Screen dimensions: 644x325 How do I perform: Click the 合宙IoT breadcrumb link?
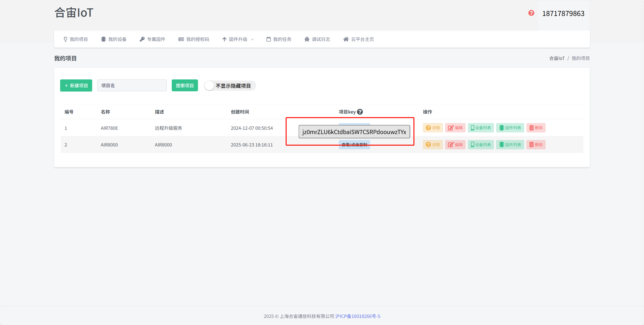pos(557,58)
